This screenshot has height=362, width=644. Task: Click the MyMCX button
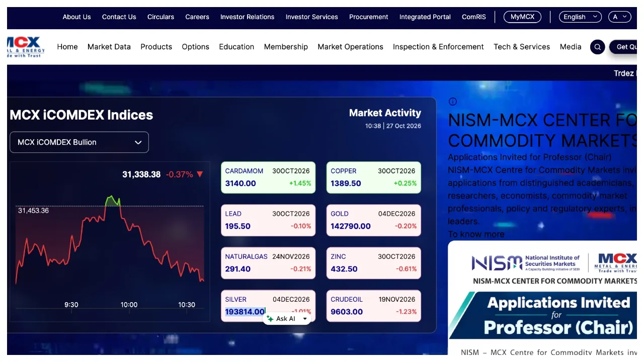pos(522,17)
